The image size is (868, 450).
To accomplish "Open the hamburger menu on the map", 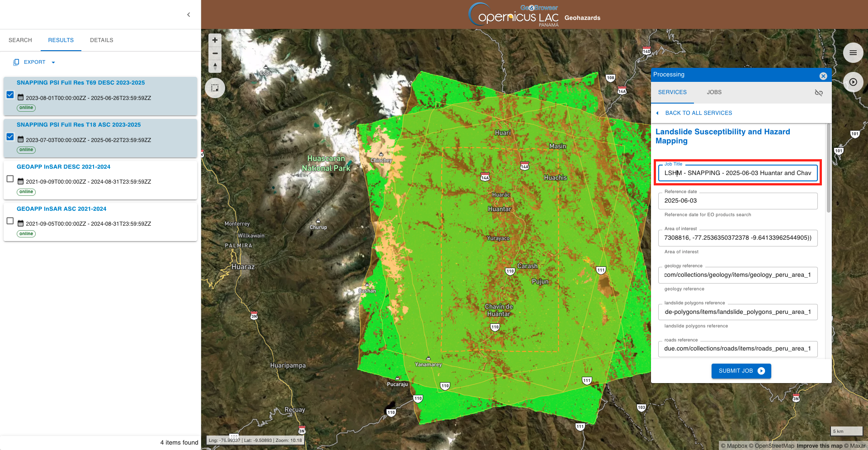I will (x=853, y=53).
